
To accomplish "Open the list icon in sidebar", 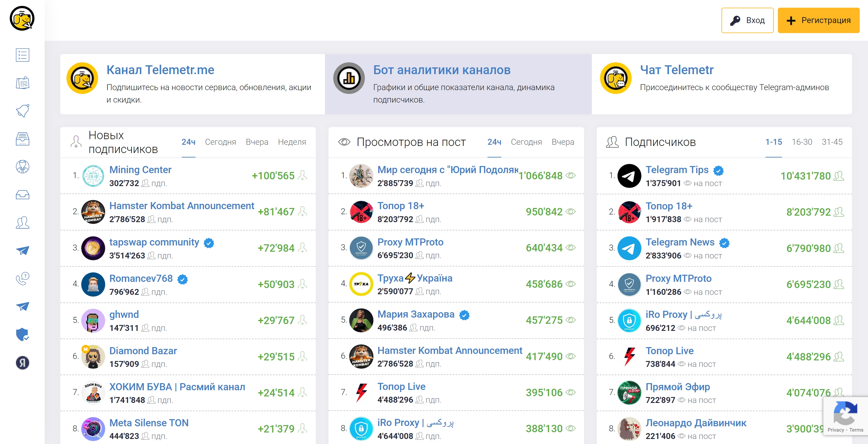I will [x=22, y=55].
